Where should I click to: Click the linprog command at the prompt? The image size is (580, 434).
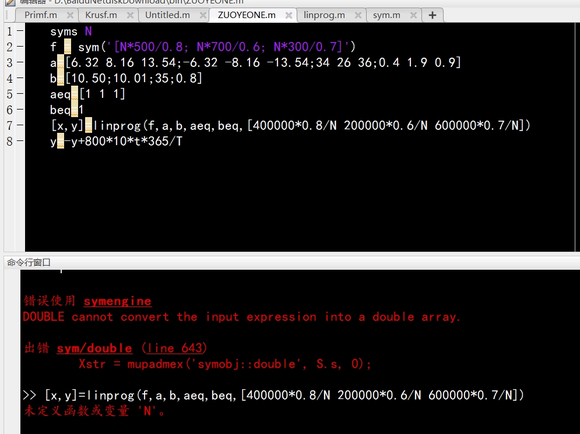[x=284, y=396]
